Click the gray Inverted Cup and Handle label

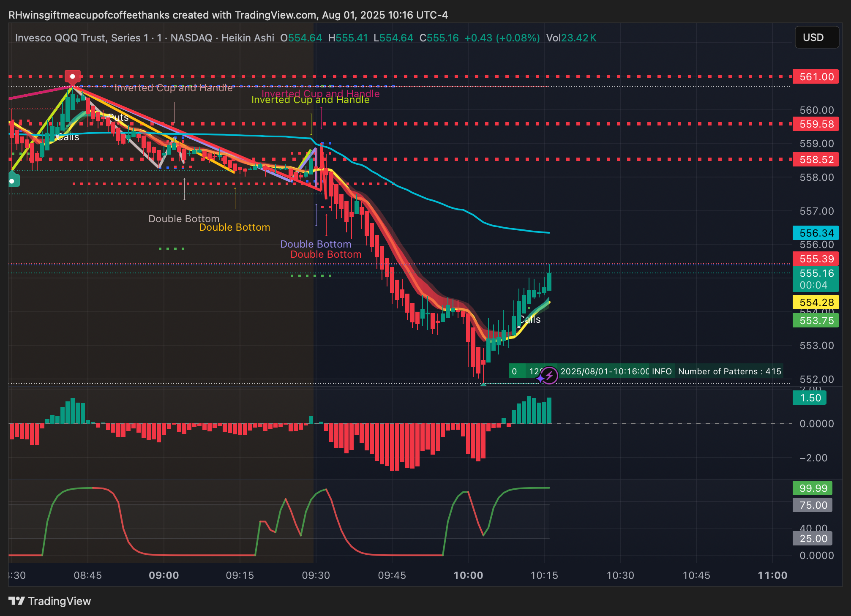(174, 88)
